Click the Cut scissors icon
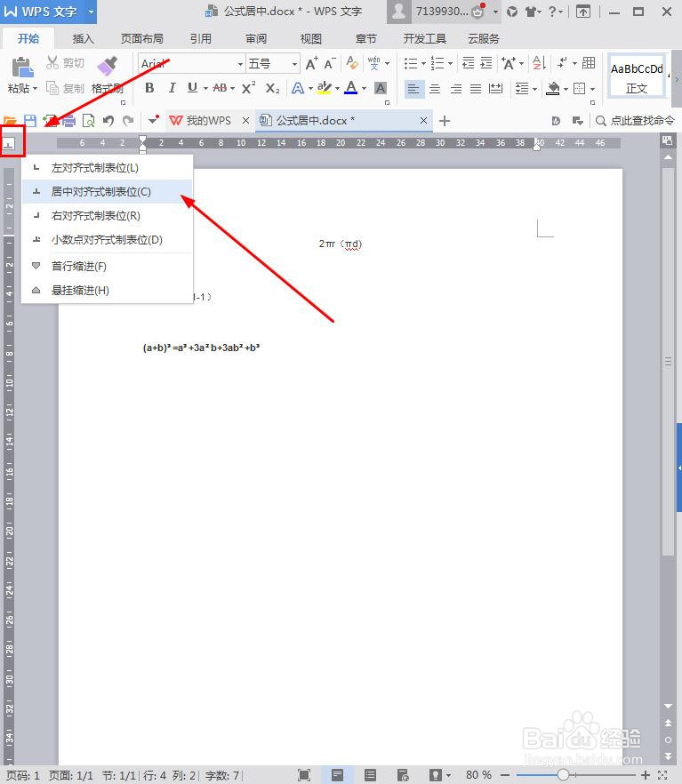Screen dimensions: 682x784 coord(52,62)
